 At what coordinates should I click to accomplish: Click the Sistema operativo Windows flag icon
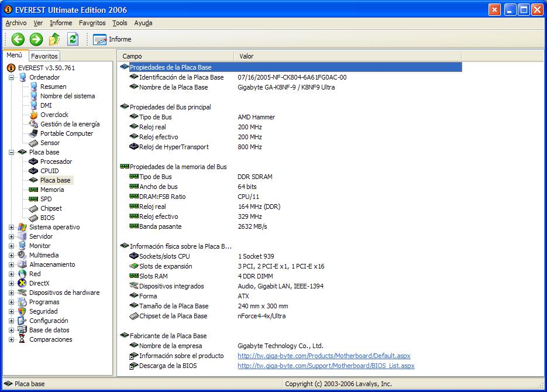tap(22, 227)
